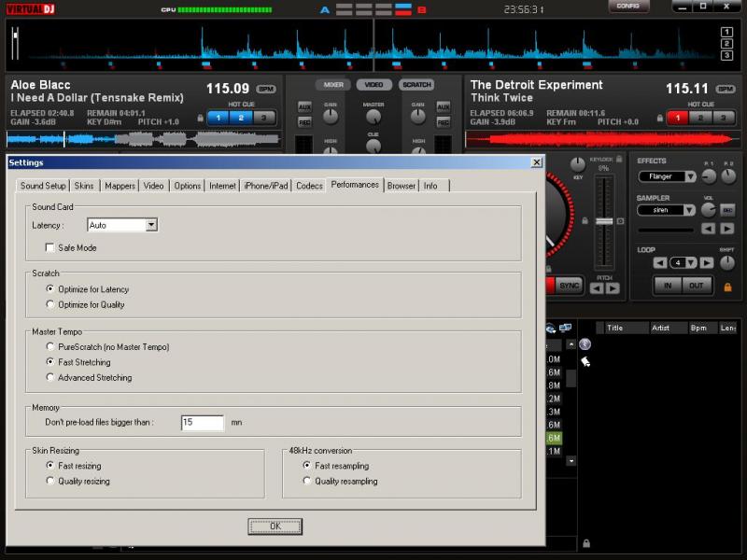The image size is (747, 560).
Task: Open the Internet settings tab
Action: click(x=222, y=186)
